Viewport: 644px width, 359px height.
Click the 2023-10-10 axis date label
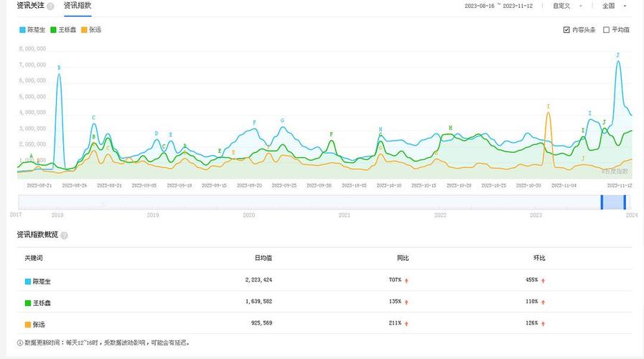pyautogui.click(x=389, y=186)
